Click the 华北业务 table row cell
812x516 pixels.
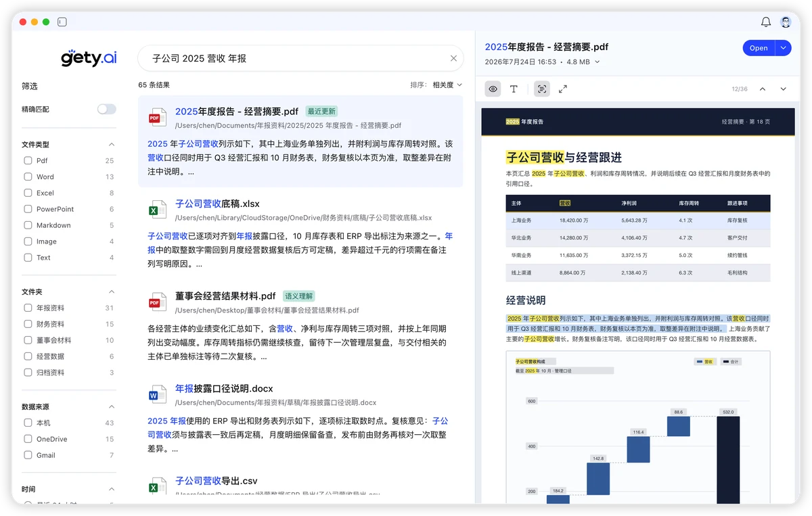click(522, 238)
